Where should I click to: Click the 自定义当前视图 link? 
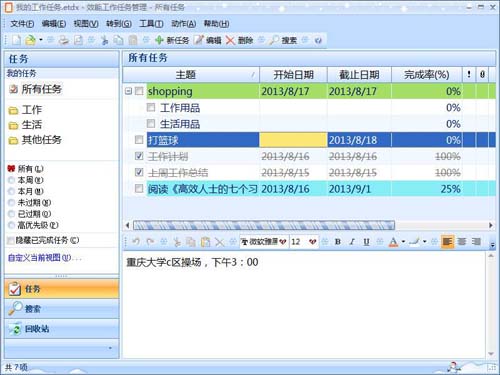click(x=39, y=258)
